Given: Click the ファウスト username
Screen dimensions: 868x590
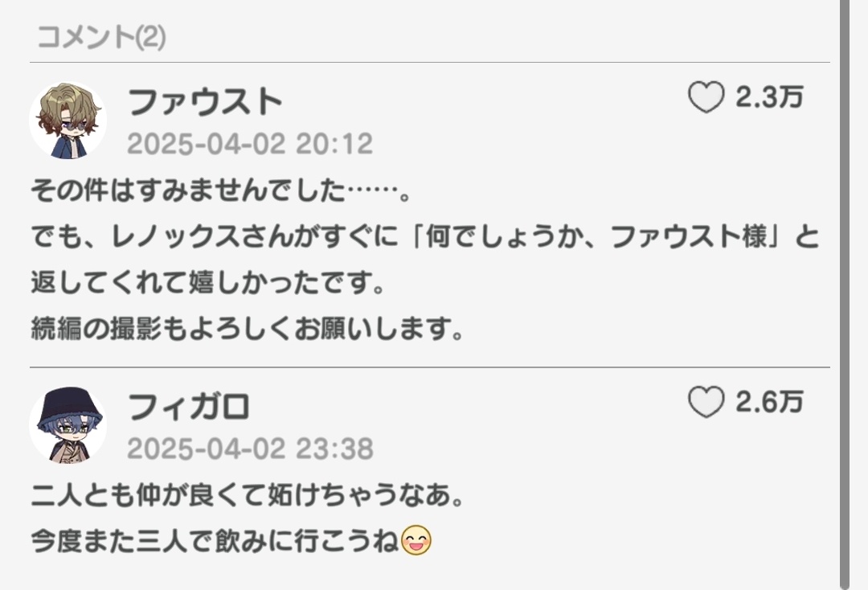Looking at the screenshot, I should [x=205, y=102].
